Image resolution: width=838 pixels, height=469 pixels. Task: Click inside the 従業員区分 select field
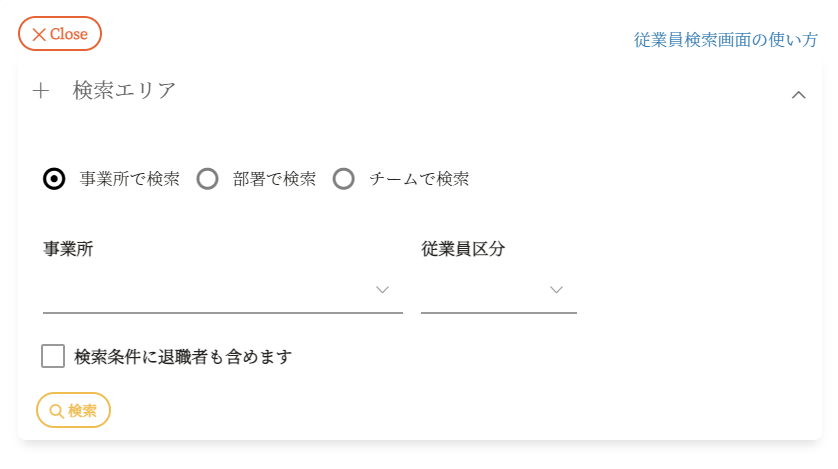pyautogui.click(x=499, y=291)
